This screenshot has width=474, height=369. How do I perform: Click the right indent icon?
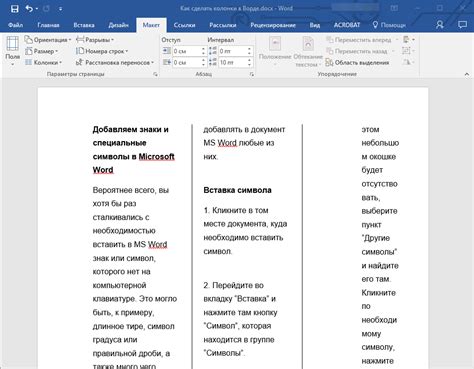click(167, 62)
